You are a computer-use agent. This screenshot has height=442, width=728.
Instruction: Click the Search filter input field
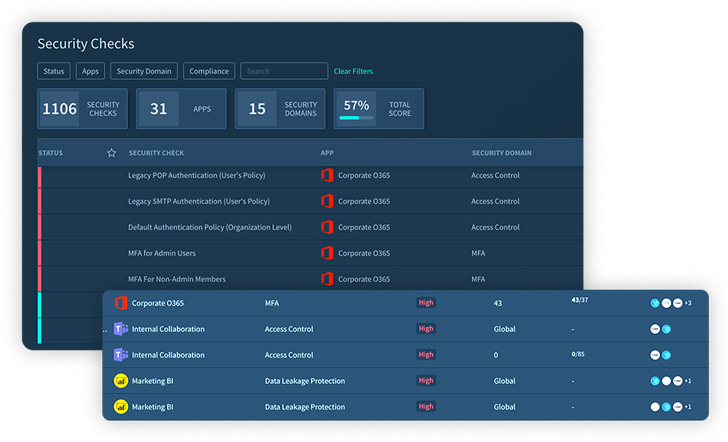(284, 71)
